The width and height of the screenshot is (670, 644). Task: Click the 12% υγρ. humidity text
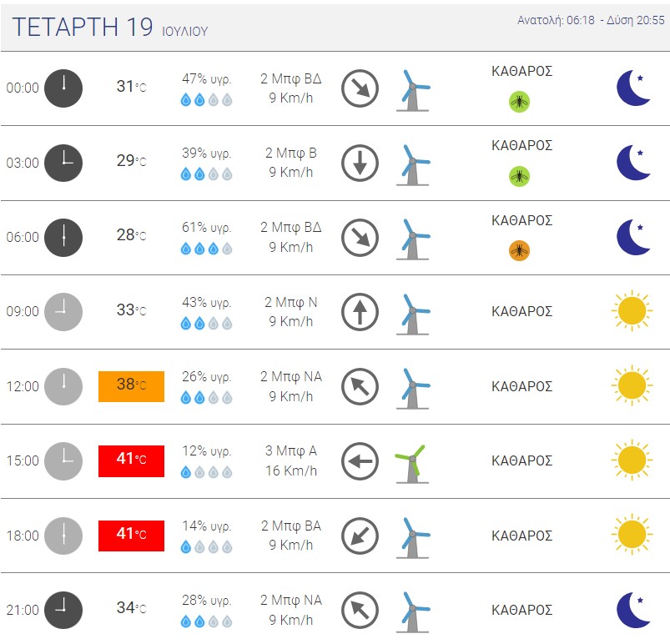[206, 450]
